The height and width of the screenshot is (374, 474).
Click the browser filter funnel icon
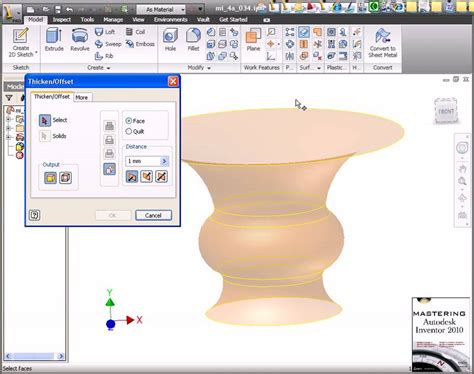(x=9, y=98)
